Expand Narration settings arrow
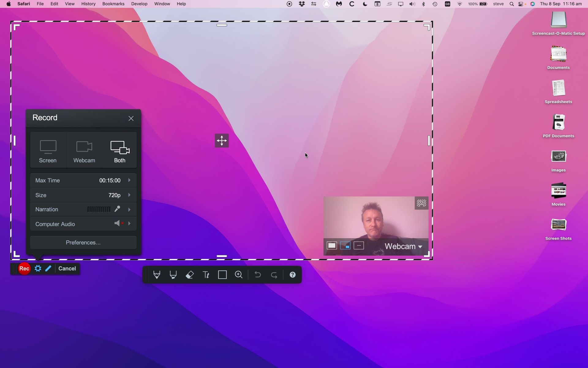This screenshot has width=588, height=368. 130,209
